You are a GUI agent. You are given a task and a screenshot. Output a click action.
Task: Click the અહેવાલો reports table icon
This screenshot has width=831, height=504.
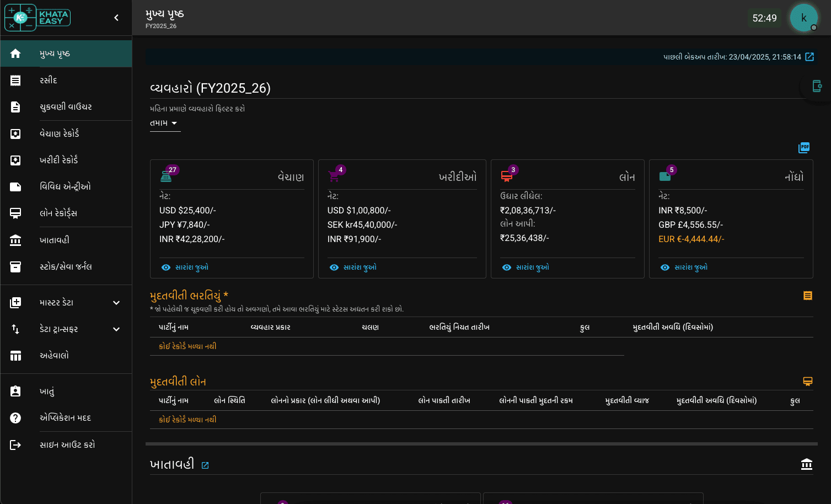click(x=15, y=356)
